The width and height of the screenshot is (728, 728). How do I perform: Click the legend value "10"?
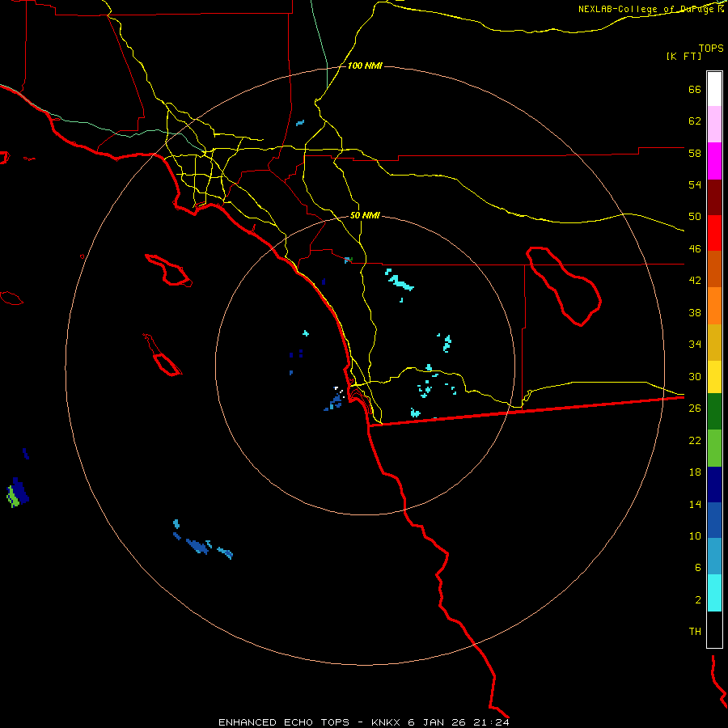click(x=695, y=535)
